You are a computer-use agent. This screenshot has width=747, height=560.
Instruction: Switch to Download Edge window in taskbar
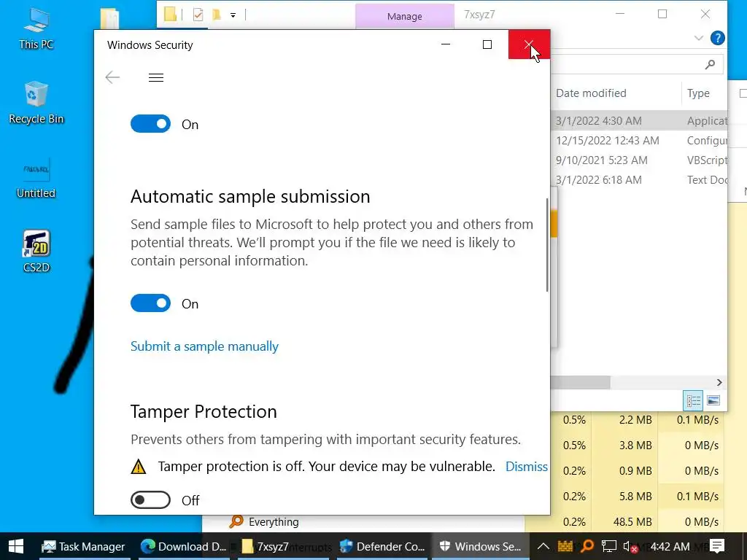(184, 546)
